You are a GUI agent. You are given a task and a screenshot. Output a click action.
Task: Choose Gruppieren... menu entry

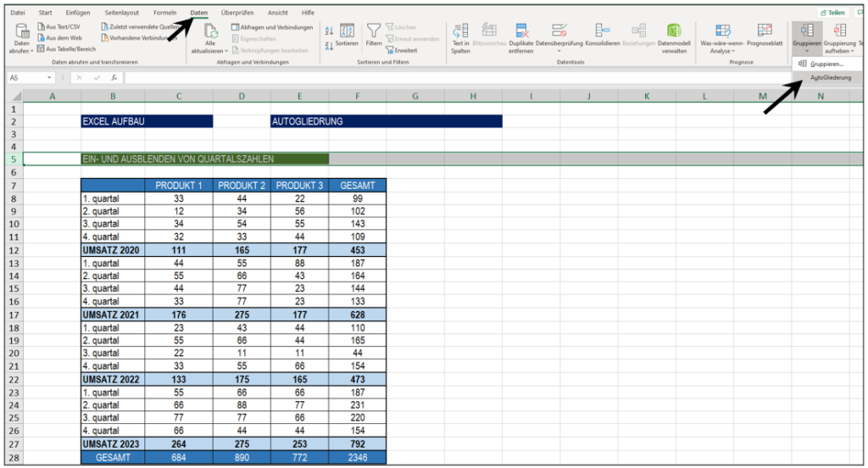tap(827, 64)
